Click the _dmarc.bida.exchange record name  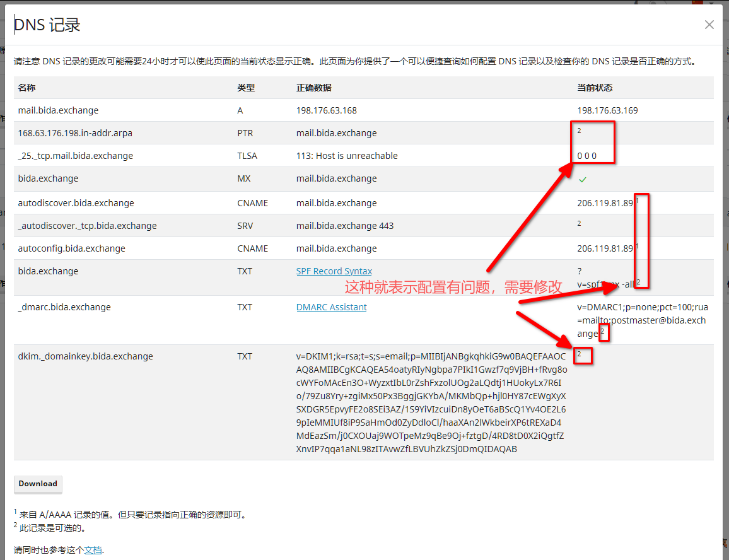click(64, 307)
